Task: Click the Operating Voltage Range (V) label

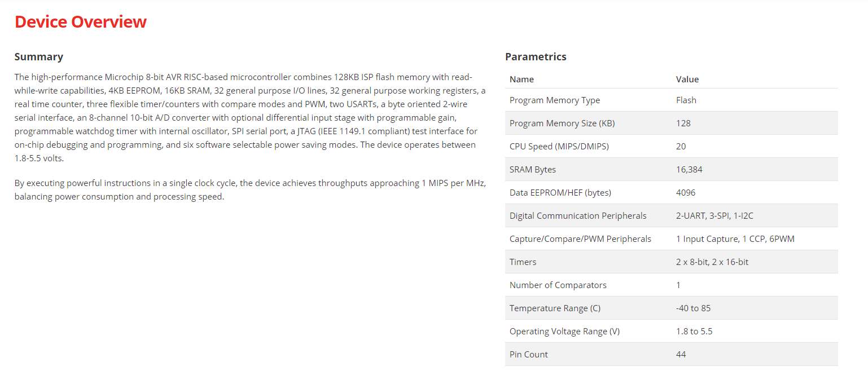Action: (564, 332)
